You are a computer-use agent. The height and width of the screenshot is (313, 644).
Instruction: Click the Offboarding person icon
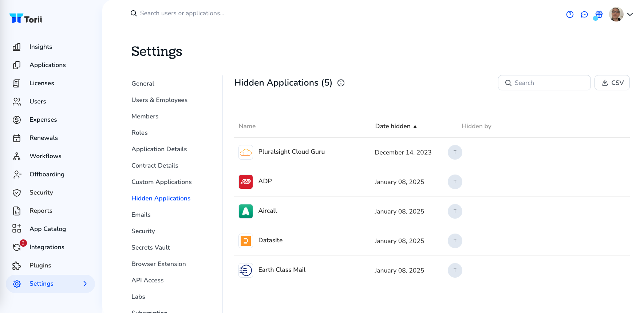coord(17,174)
